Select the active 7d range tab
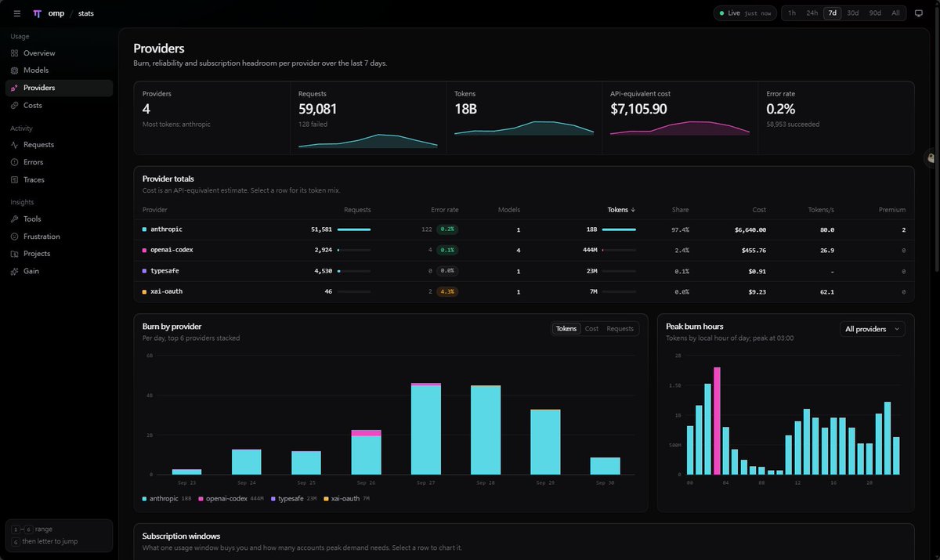The height and width of the screenshot is (560, 940). click(833, 13)
